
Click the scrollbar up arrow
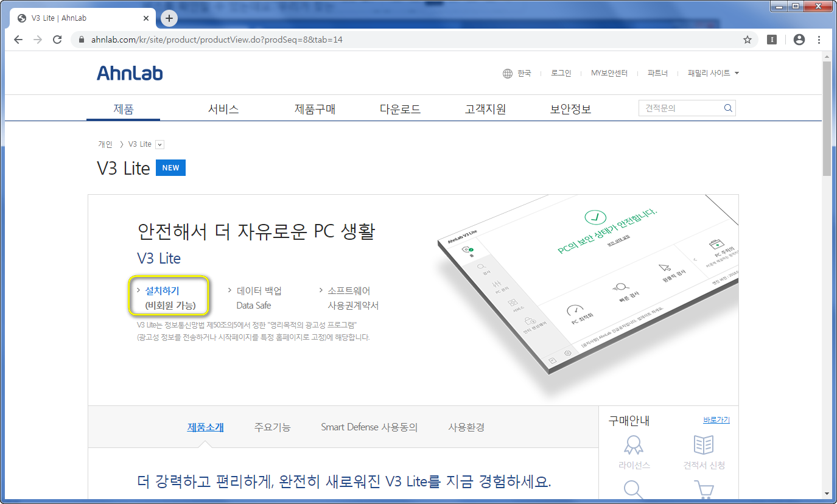pos(827,56)
